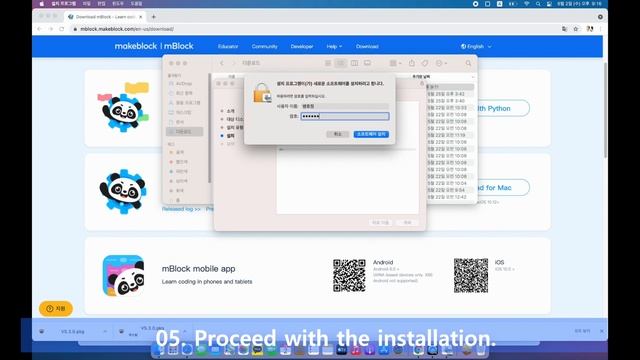
Task: Open the Chrome three-dot menu
Action: 600,29
